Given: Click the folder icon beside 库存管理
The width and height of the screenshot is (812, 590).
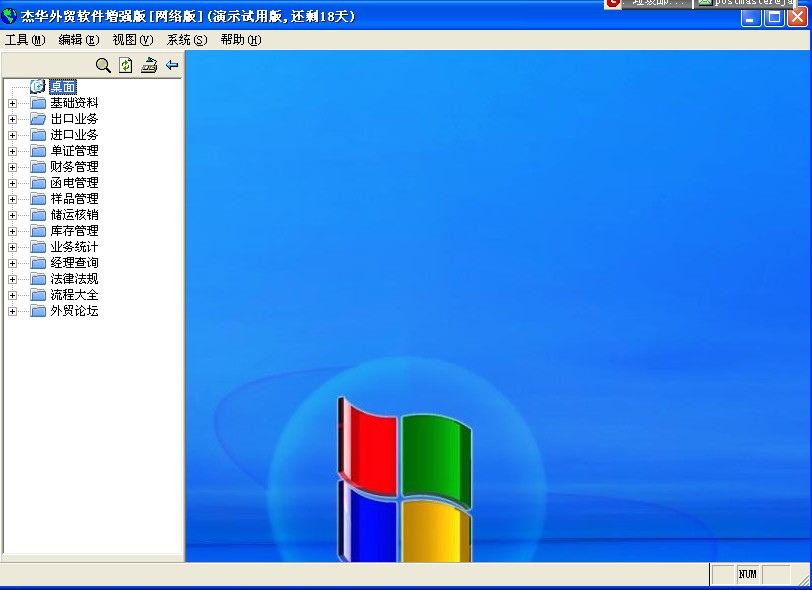Looking at the screenshot, I should pyautogui.click(x=38, y=232).
